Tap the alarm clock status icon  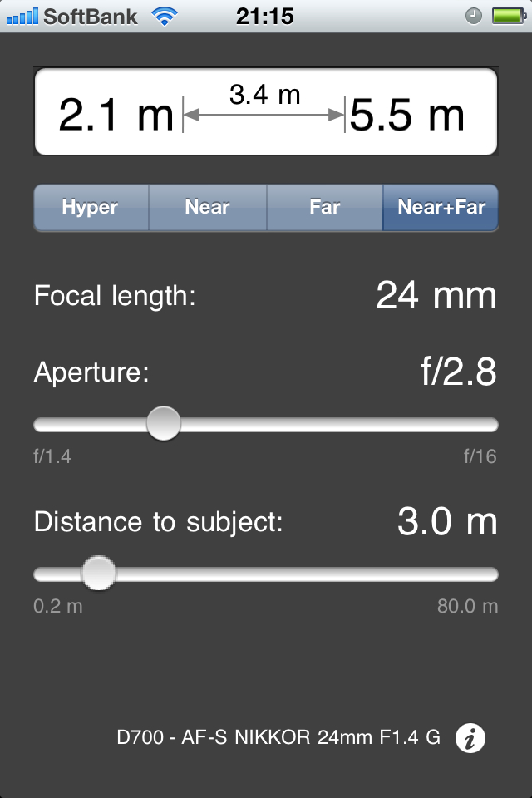pos(474,16)
